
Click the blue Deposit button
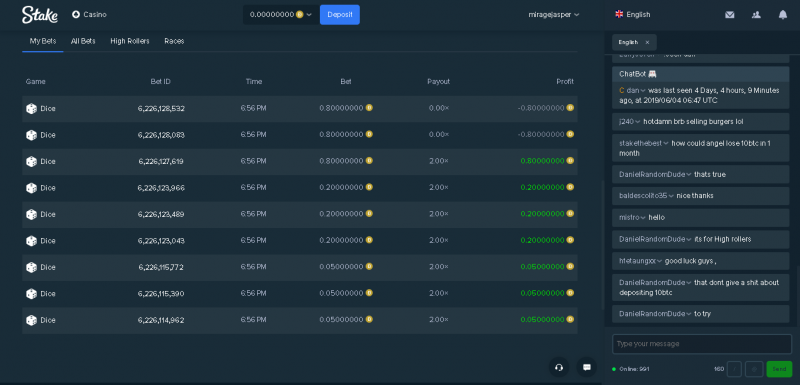pyautogui.click(x=340, y=15)
